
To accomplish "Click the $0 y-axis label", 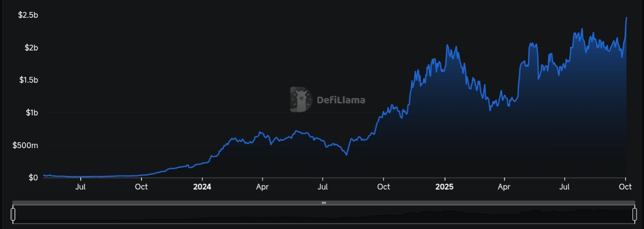I will pyautogui.click(x=33, y=178).
